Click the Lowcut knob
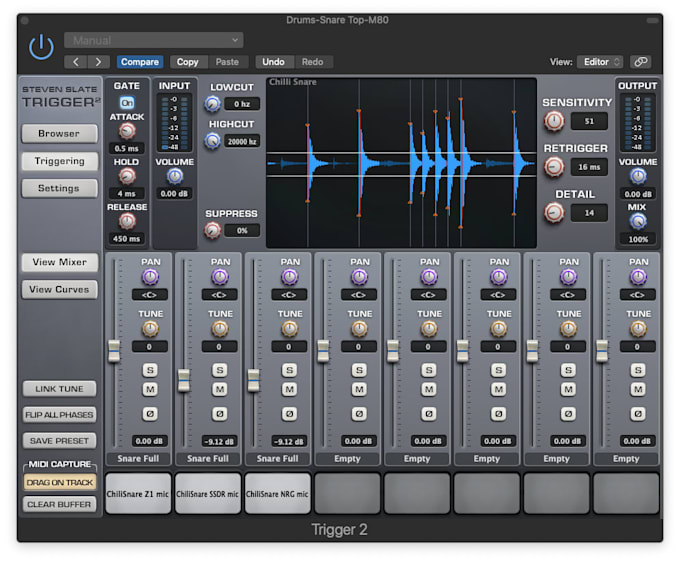The width and height of the screenshot is (680, 562). click(x=212, y=104)
